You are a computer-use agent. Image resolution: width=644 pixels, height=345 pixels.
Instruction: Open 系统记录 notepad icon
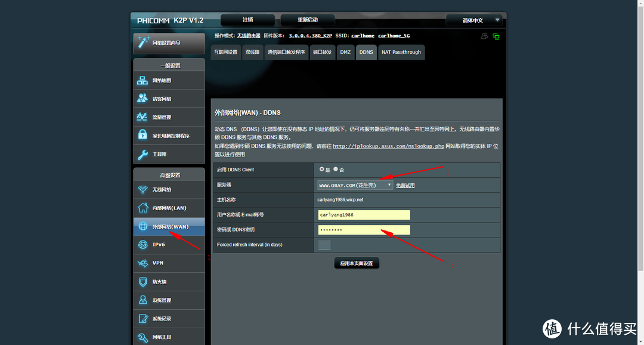143,319
